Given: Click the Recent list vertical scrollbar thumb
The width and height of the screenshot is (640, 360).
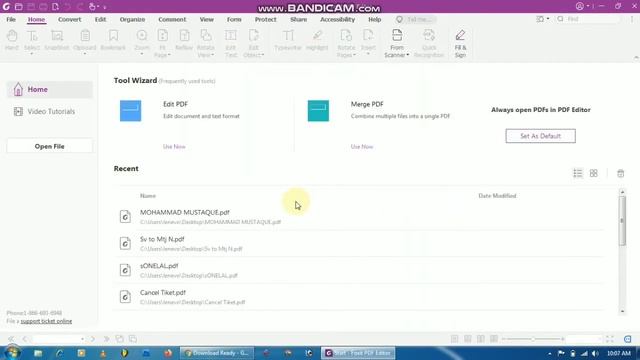Looking at the screenshot, I should [x=622, y=221].
